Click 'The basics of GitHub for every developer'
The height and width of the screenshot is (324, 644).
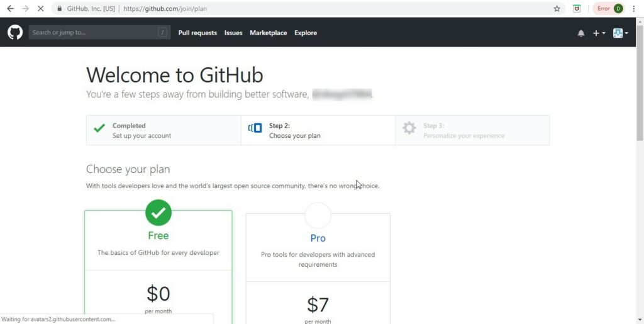[158, 252]
